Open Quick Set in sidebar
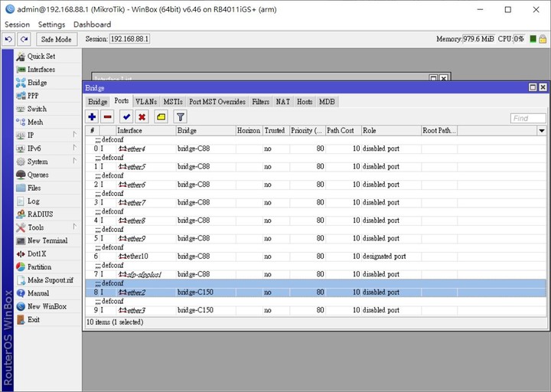551x392 pixels. tap(47, 56)
